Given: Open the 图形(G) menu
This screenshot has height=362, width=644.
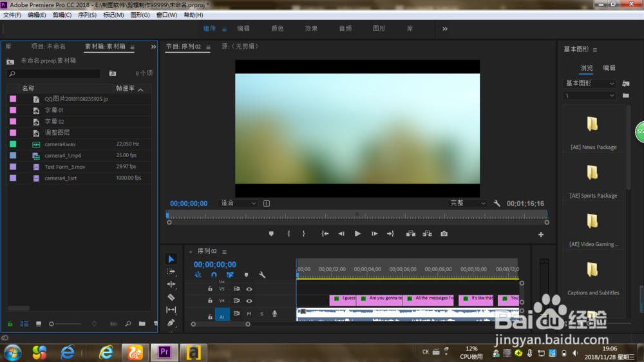Looking at the screenshot, I should [140, 15].
